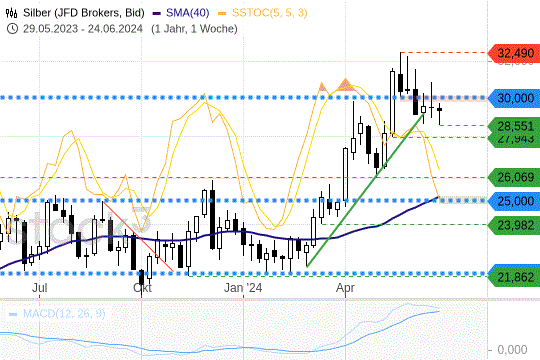Click the green 28,551 price tag
The width and height of the screenshot is (540, 360).
[514, 126]
